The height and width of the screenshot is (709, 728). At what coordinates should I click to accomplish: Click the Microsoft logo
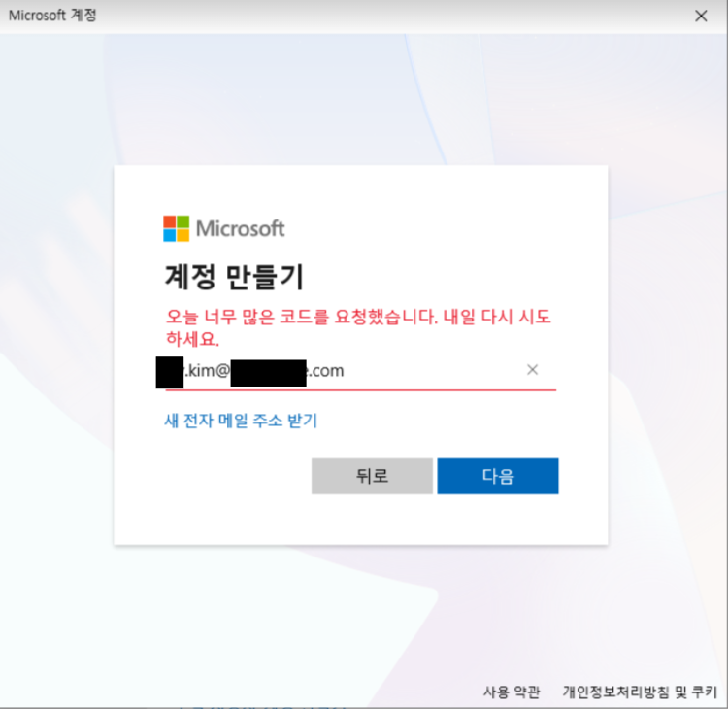tap(224, 228)
